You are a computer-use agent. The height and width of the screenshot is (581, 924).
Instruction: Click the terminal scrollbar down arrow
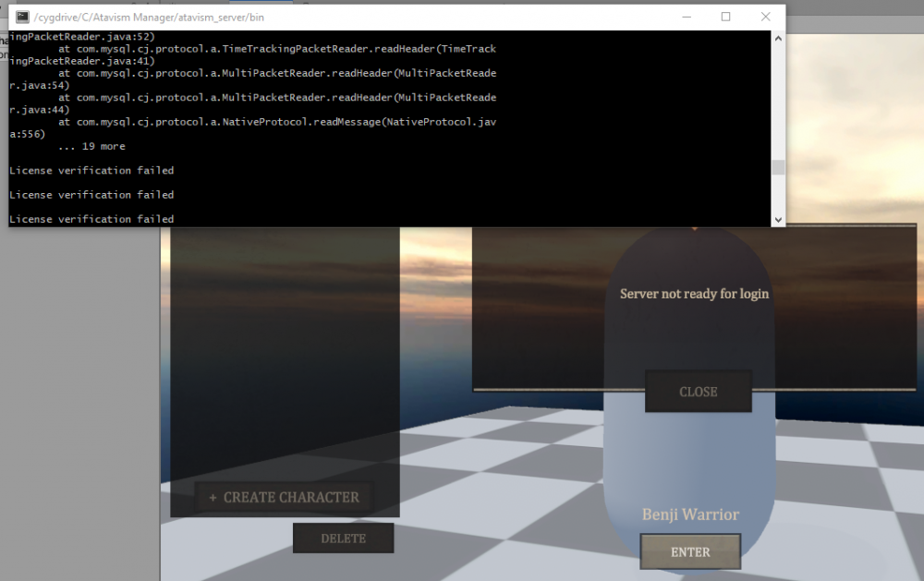click(778, 220)
